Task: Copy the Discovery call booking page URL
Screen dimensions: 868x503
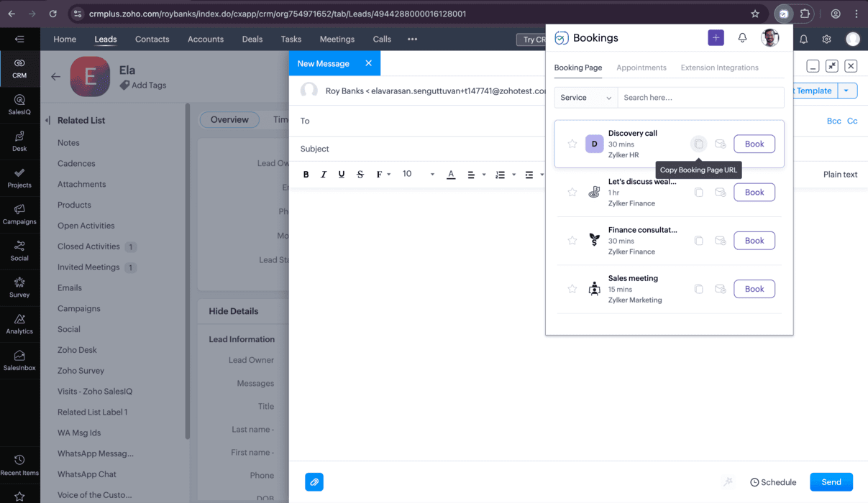Action: click(698, 144)
